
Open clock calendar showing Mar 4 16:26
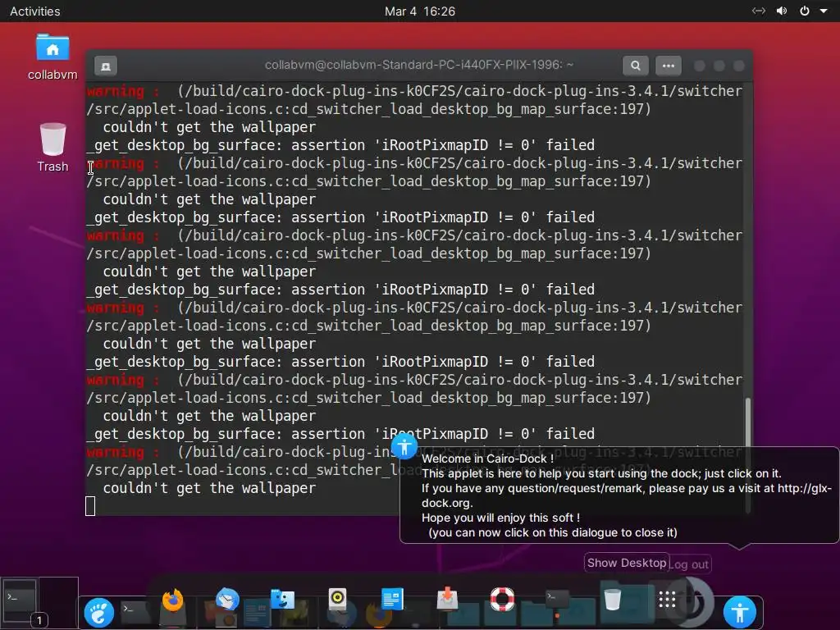pyautogui.click(x=420, y=11)
